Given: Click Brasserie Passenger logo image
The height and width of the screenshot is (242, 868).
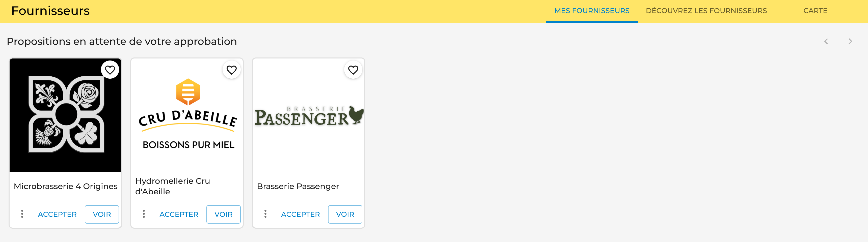Looking at the screenshot, I should [309, 115].
